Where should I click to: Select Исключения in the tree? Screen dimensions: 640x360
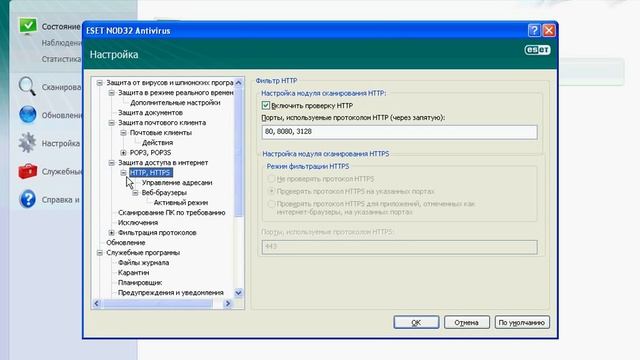138,223
